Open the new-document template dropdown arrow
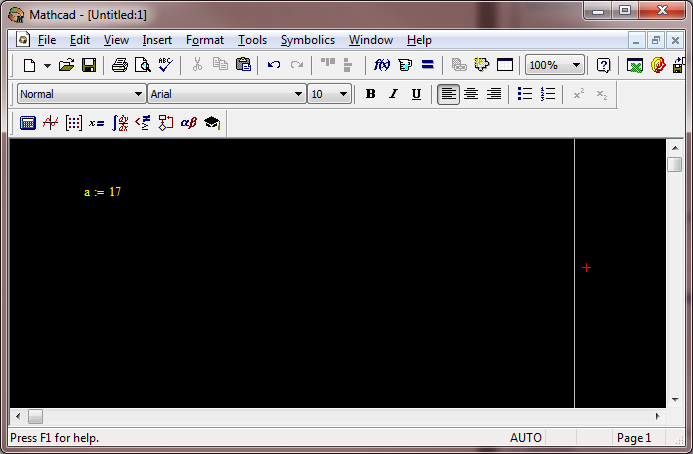 coord(47,66)
